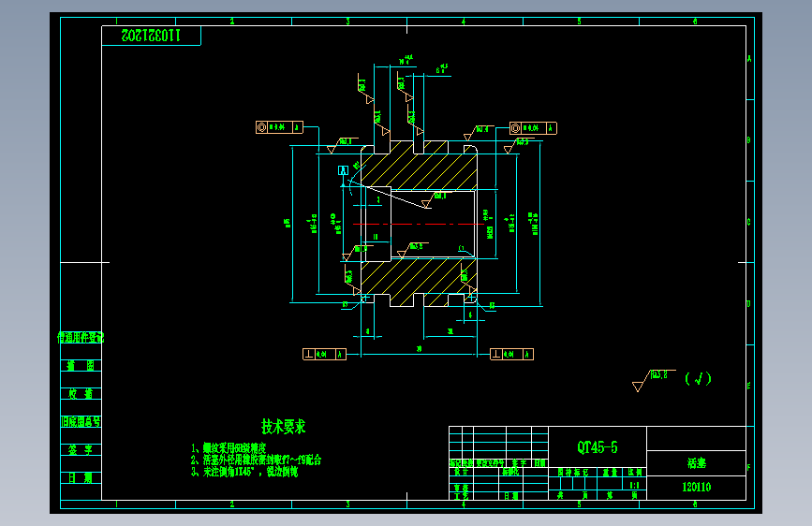This screenshot has width=812, height=526.
Task: Select the roughness symbol at top-left groove wall
Action: point(364,91)
